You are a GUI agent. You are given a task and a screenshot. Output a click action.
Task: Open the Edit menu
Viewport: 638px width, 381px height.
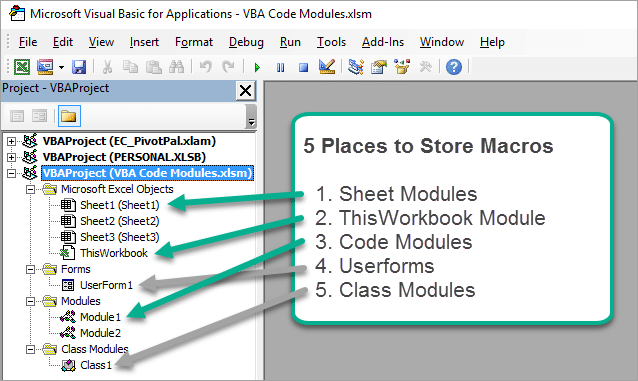coord(63,42)
